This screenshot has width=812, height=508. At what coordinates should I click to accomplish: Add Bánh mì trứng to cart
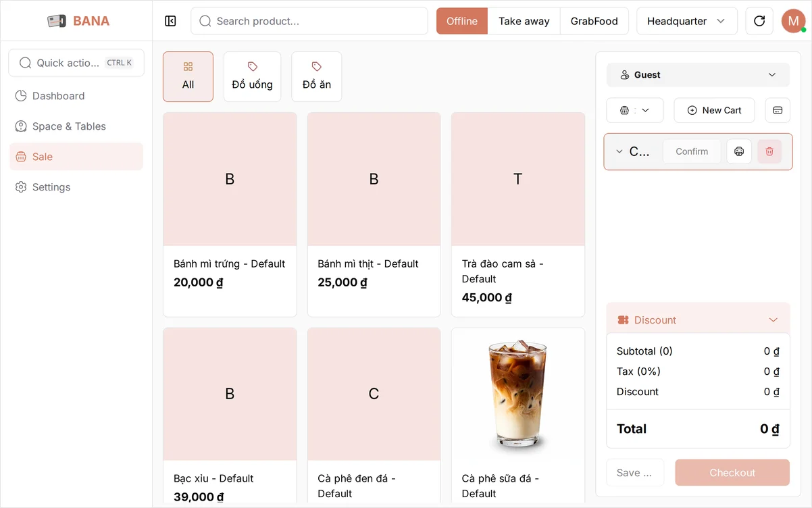(230, 214)
